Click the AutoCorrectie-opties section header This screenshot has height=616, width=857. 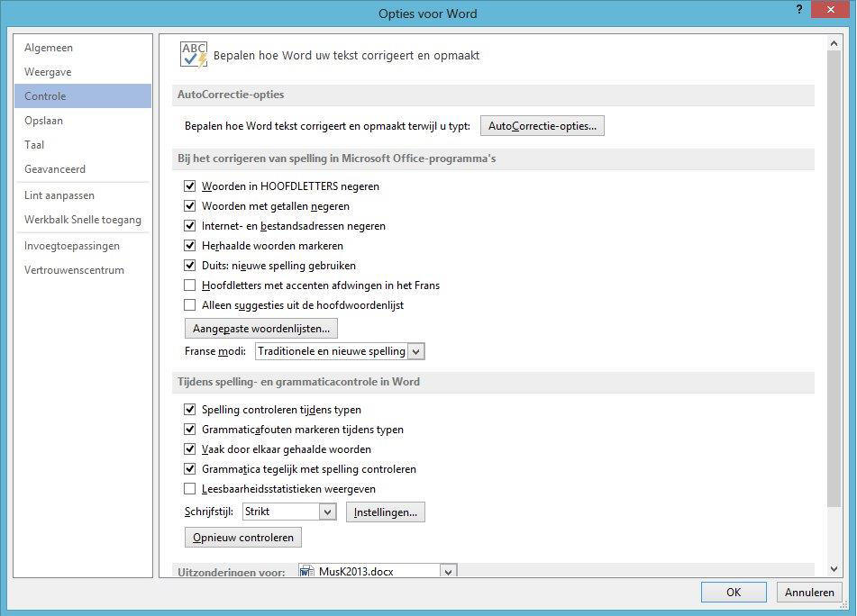493,95
